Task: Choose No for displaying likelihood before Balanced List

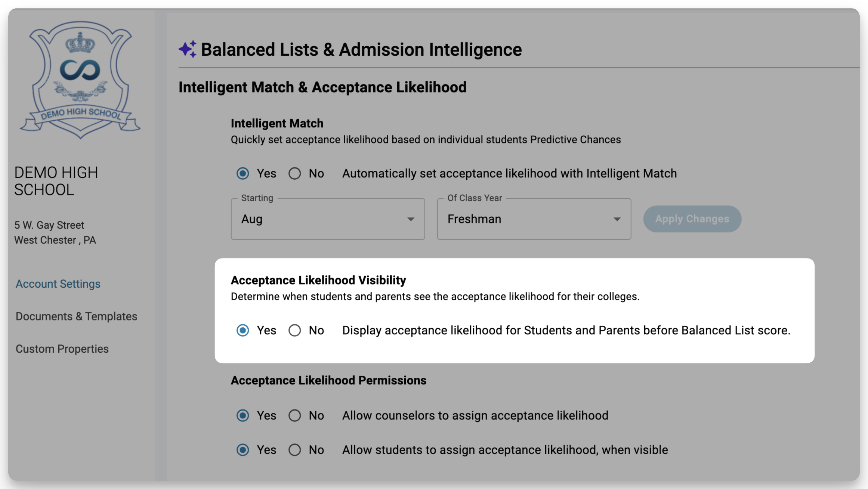Action: tap(294, 330)
